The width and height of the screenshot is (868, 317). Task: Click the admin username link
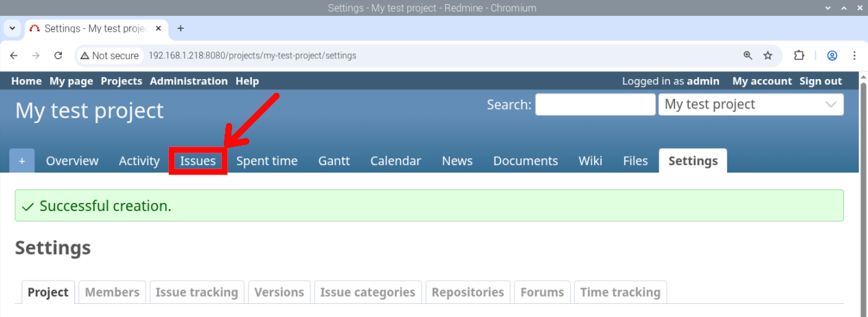[x=703, y=81]
